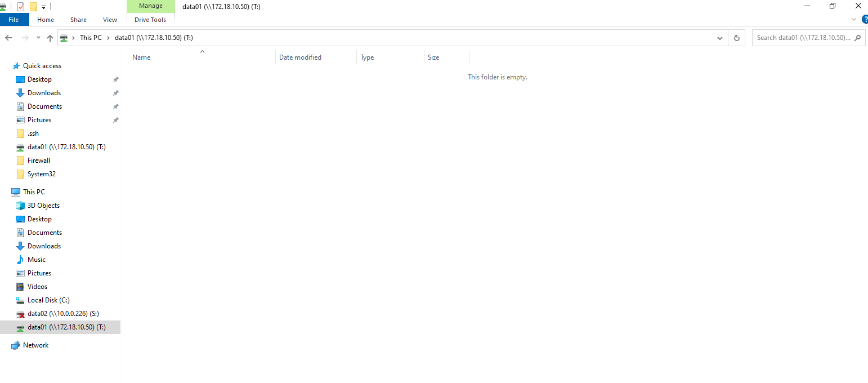This screenshot has width=868, height=383.
Task: Open the Share ribbon tab
Action: (x=78, y=20)
